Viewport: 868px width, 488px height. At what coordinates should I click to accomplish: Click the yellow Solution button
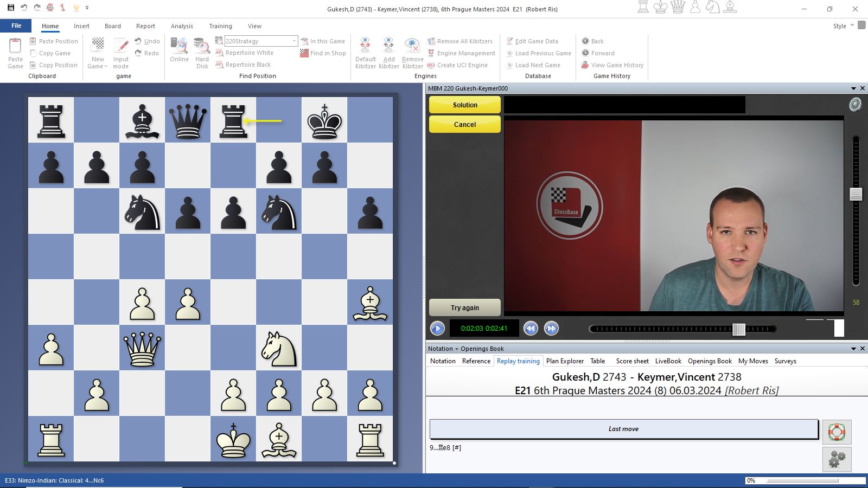[465, 105]
